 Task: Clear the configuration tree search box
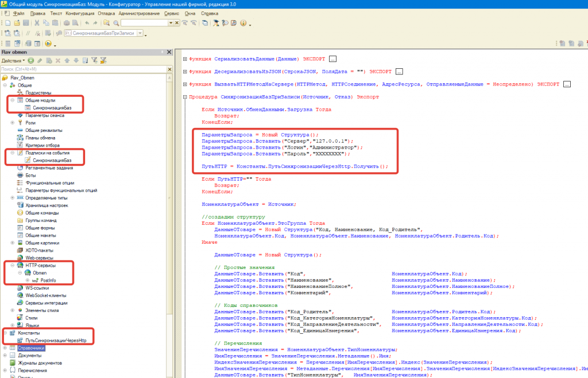click(169, 69)
